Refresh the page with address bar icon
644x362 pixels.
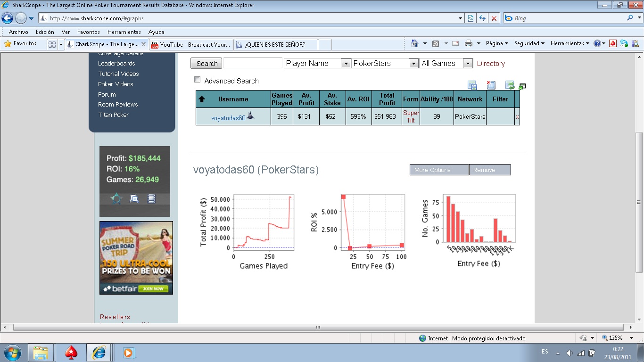coord(482,18)
